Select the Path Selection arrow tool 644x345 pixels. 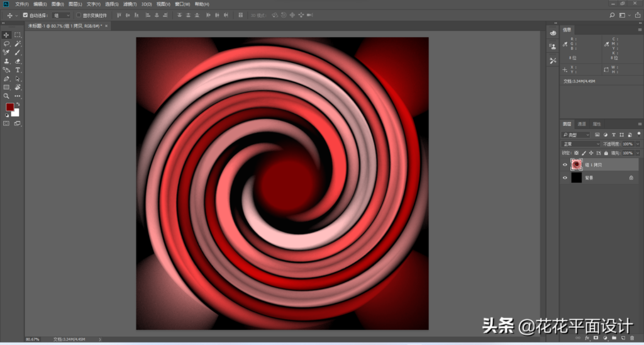(18, 79)
